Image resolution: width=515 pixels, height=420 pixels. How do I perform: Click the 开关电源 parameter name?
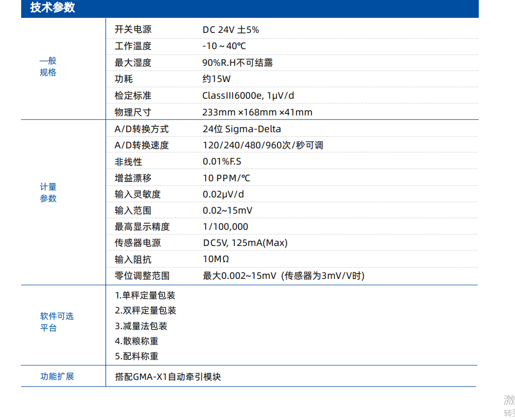133,30
